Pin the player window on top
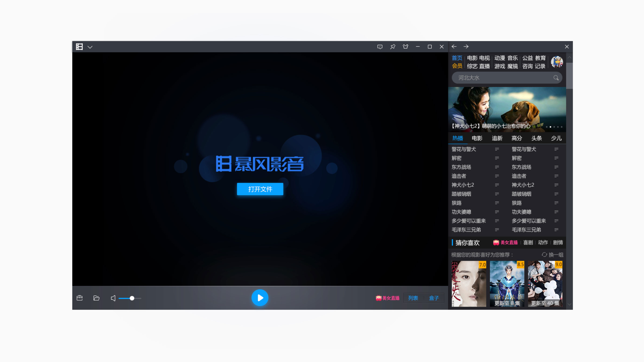644x362 pixels. point(393,47)
